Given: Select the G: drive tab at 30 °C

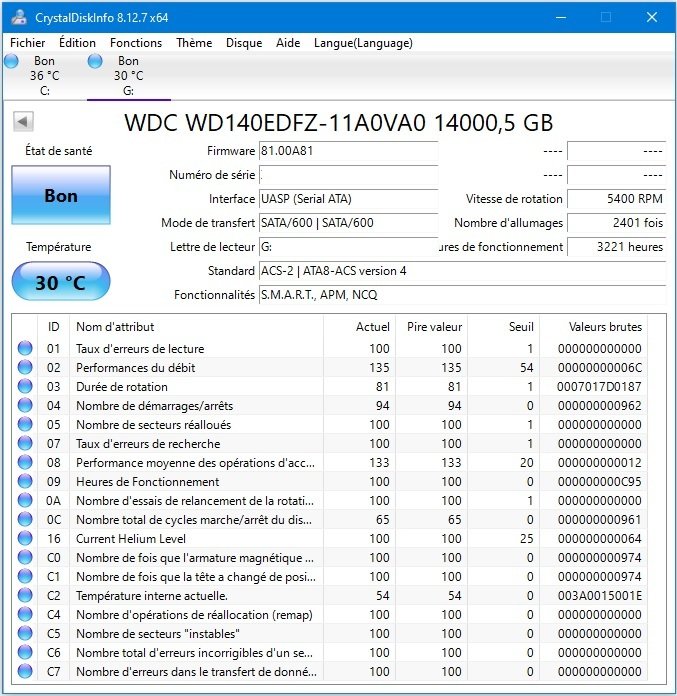Looking at the screenshot, I should [x=129, y=76].
